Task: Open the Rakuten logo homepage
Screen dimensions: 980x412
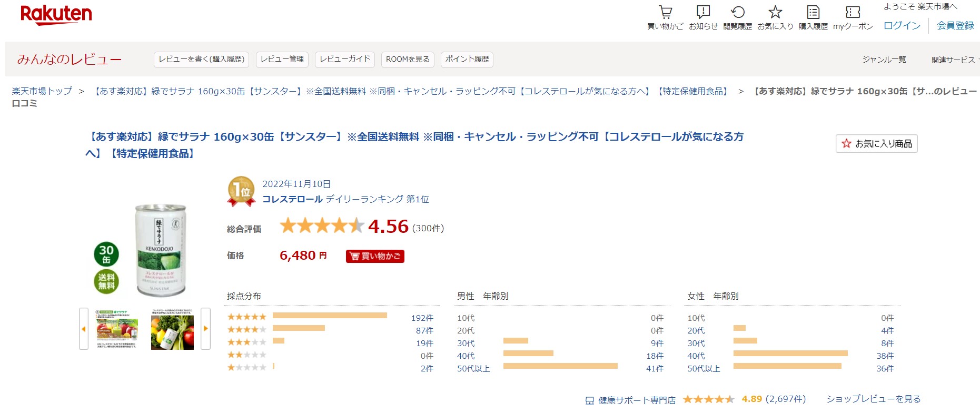Action: pos(56,15)
